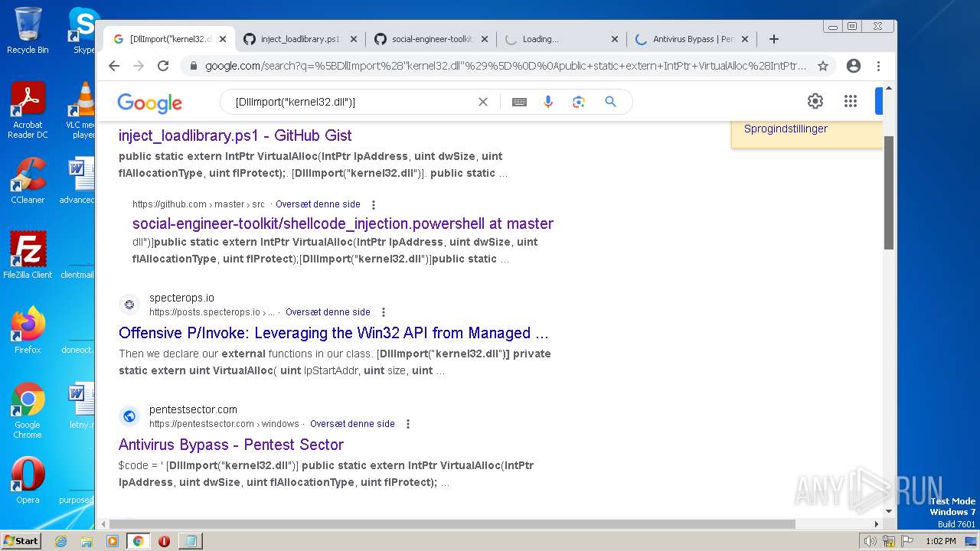Image resolution: width=980 pixels, height=551 pixels.
Task: Open the inject_loadlibrary.ps1 - GitHub Gist result
Action: tap(235, 135)
